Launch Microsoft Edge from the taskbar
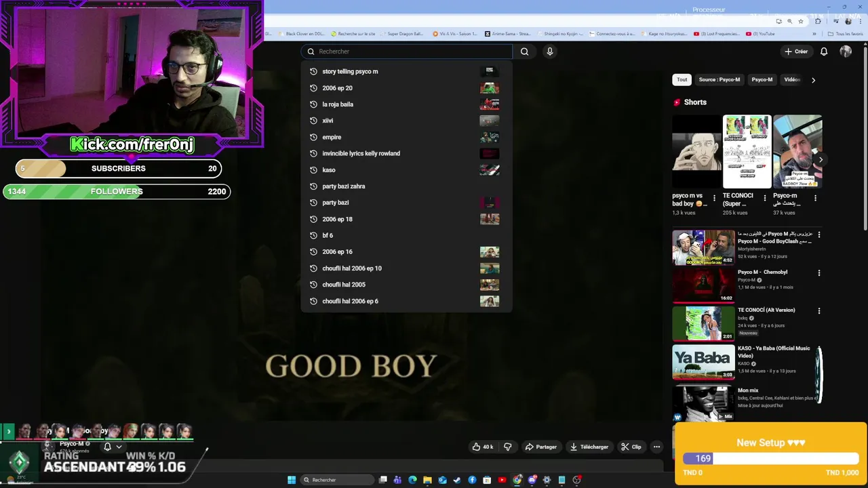 412,480
